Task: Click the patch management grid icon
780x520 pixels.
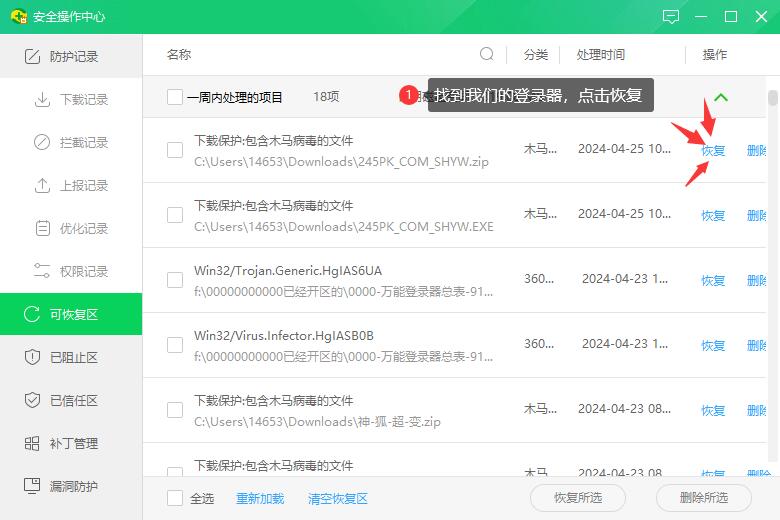Action: [31, 444]
